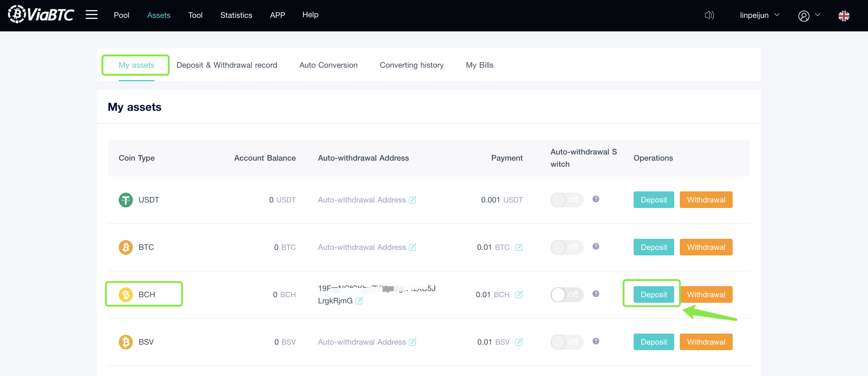Enable auto-withdrawal for USDT
Screen dimensions: 868x376
pyautogui.click(x=567, y=200)
